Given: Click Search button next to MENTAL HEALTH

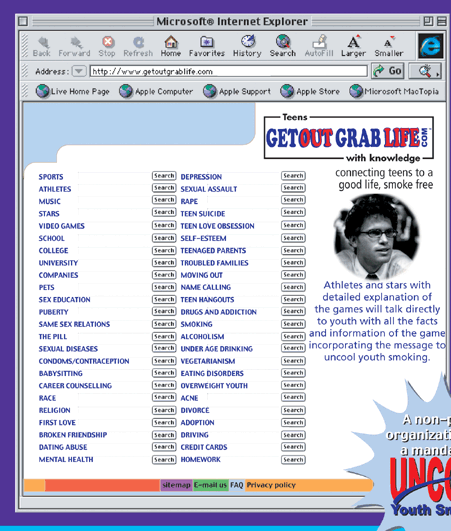Looking at the screenshot, I should (x=164, y=460).
